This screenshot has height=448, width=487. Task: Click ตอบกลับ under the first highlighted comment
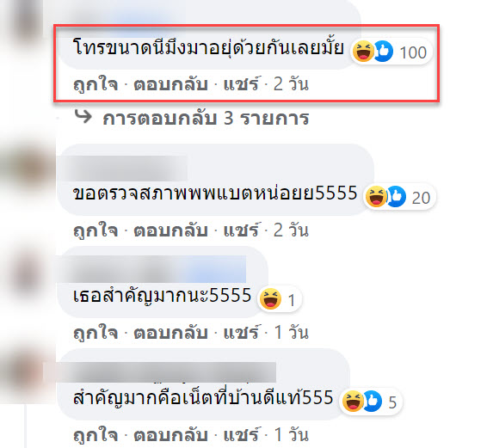[170, 84]
